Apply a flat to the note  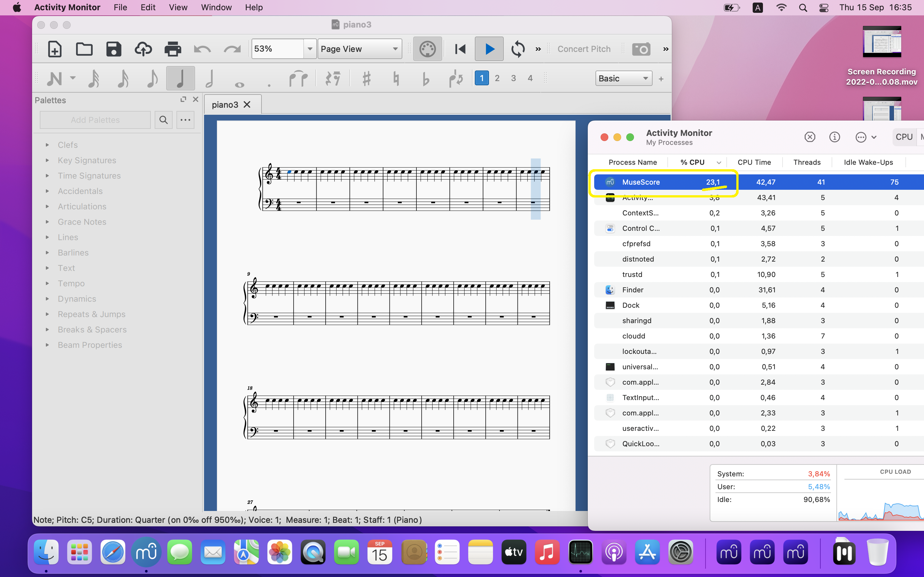pyautogui.click(x=425, y=78)
